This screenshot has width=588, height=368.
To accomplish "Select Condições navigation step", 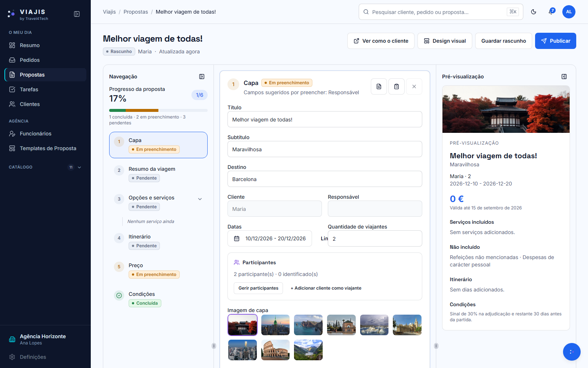I will tap(158, 299).
